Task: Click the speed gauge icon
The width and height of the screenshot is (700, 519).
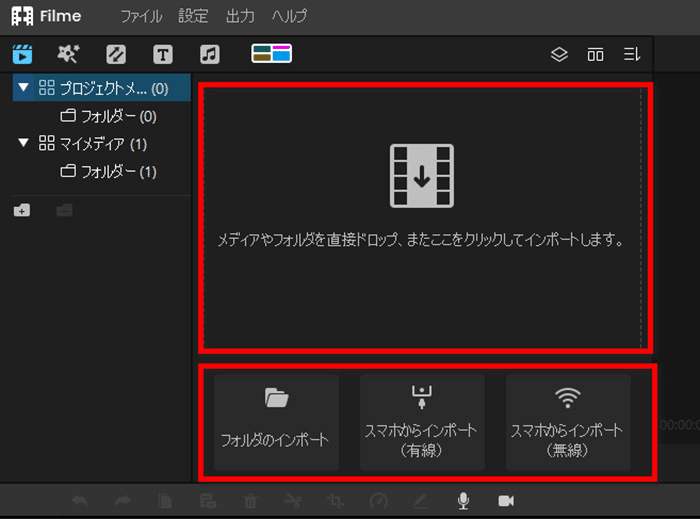Action: (379, 501)
